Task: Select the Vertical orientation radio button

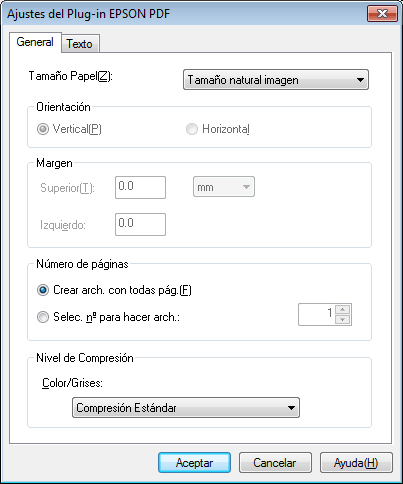Action: click(43, 129)
